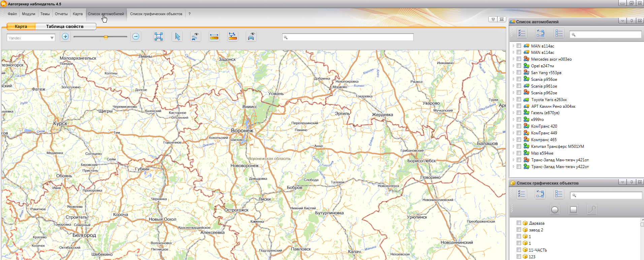The width and height of the screenshot is (644, 260).
Task: Expand the АРТ Камин Рено а304хк node
Action: [514, 106]
